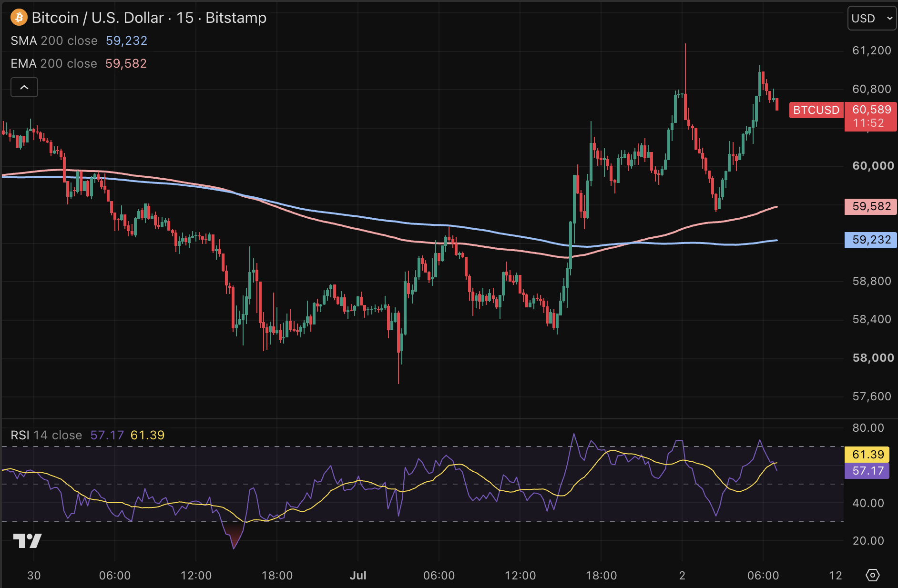Screen dimensions: 898x588
Task: Open the chart settings gear icon
Action: pos(872,575)
